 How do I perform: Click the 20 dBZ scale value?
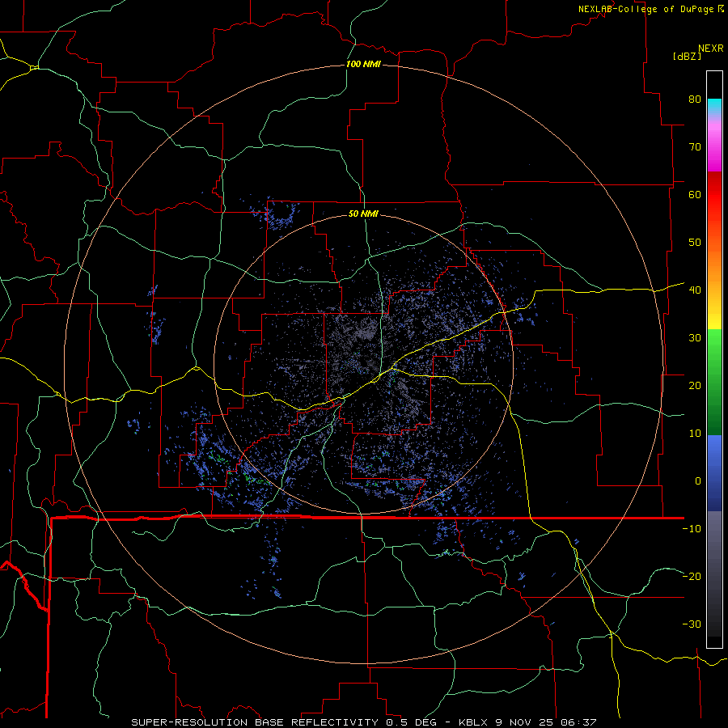coord(695,385)
